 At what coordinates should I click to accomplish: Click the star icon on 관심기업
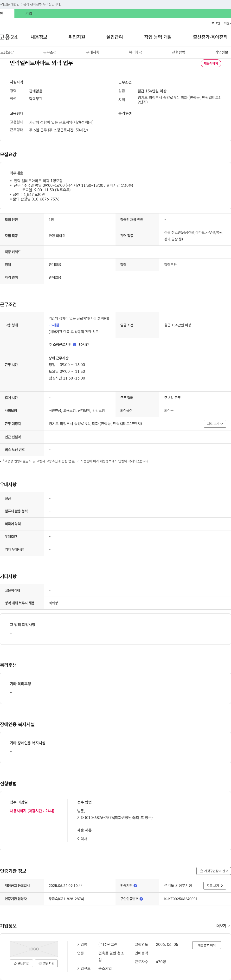pos(15,963)
